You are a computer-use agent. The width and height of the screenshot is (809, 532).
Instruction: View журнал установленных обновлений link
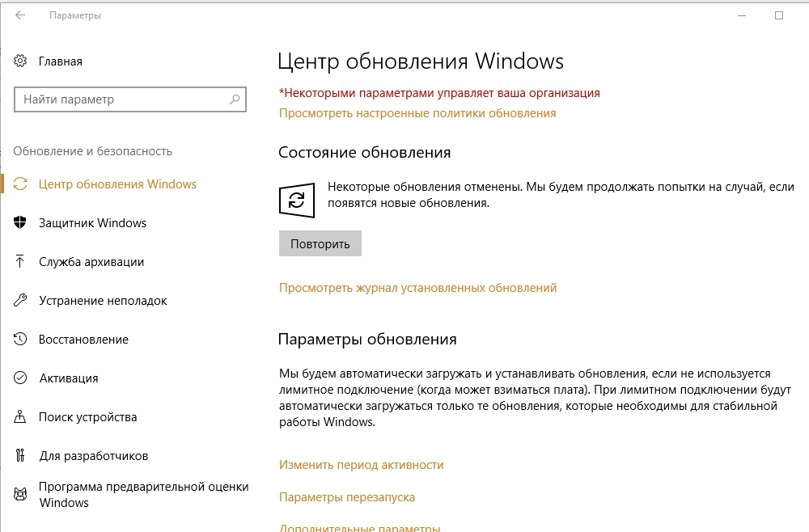(x=417, y=288)
